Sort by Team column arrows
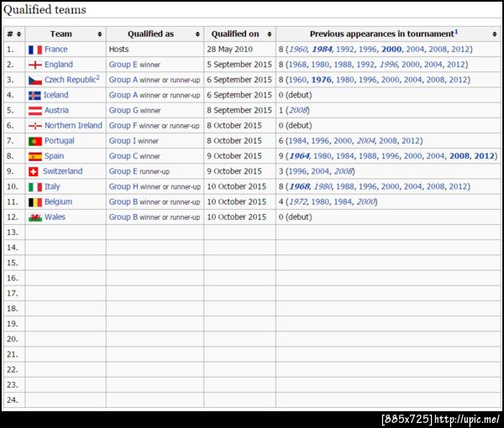504x428 pixels. coord(100,34)
